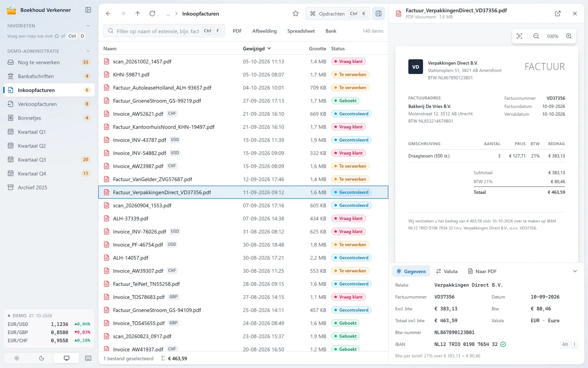588x368 pixels.
Task: Click the Inkoopfacturen breadcrumb
Action: (200, 14)
